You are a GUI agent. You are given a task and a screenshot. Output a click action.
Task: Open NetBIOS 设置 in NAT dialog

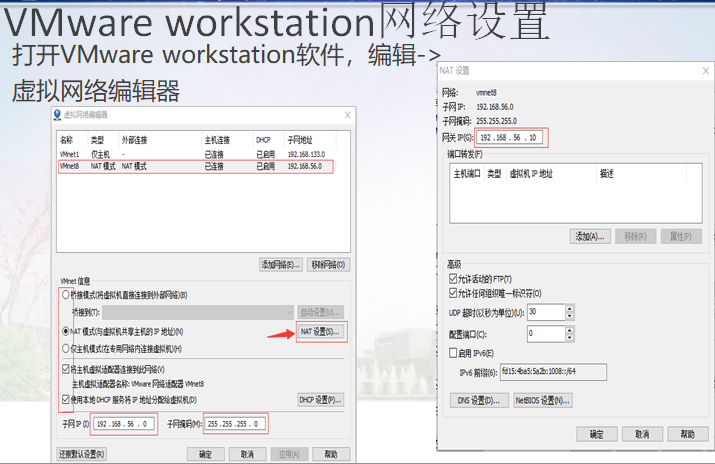[542, 400]
